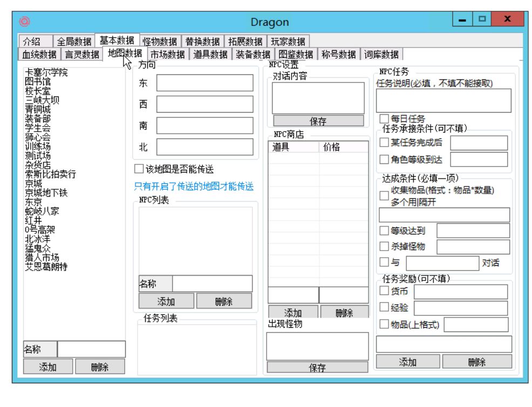Open the 装备数据 sub-tab

point(253,54)
